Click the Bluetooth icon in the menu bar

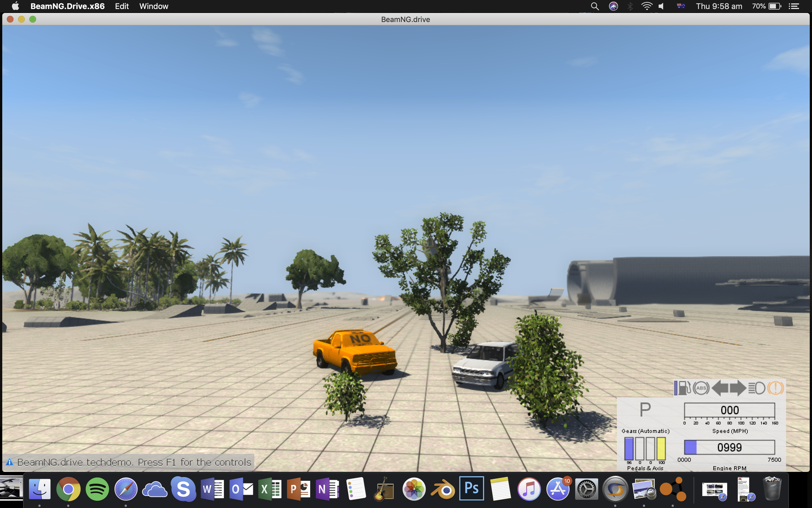point(630,6)
